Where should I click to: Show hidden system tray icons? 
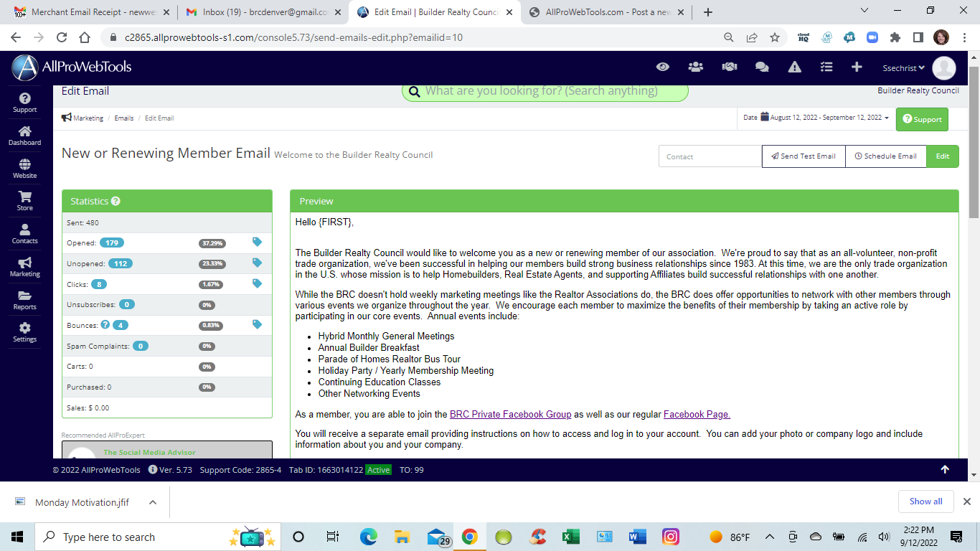pyautogui.click(x=770, y=537)
